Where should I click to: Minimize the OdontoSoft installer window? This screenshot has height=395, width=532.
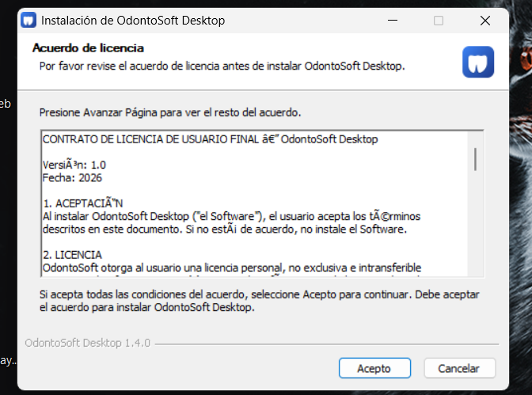[393, 21]
